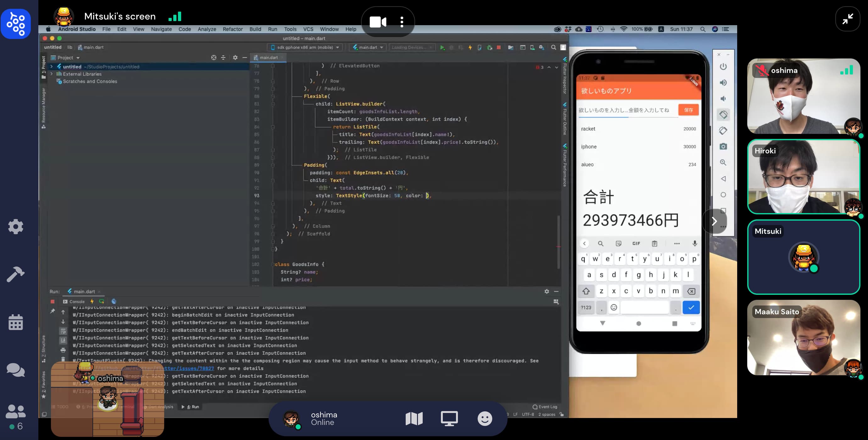Click Hot Reload lightning icon in Run console
The height and width of the screenshot is (440, 868).
92,301
